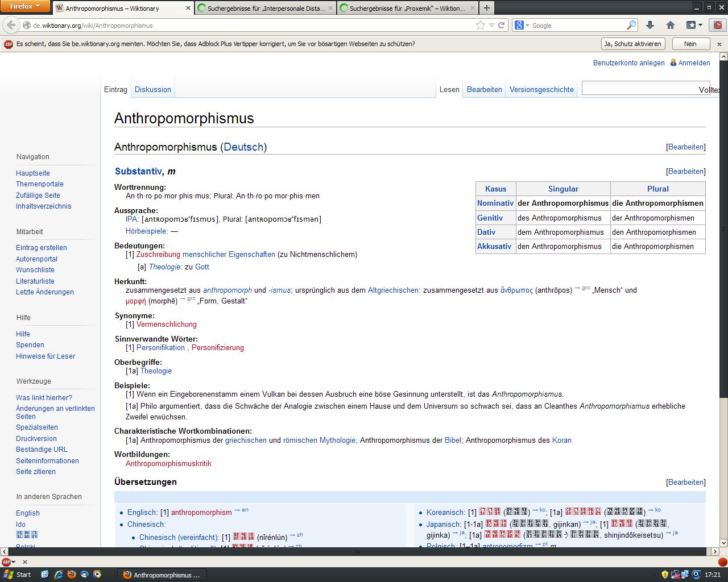Open the red icon at toolbar's right end

tap(717, 25)
